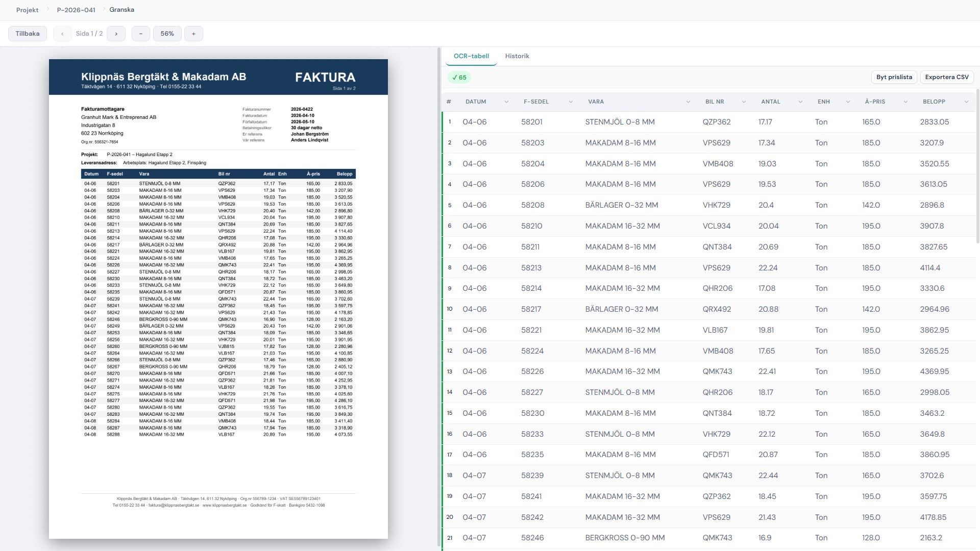Screen dimensions: 980x551
Task: Open F-SEDEL column dropdown chevron
Action: pyautogui.click(x=571, y=102)
